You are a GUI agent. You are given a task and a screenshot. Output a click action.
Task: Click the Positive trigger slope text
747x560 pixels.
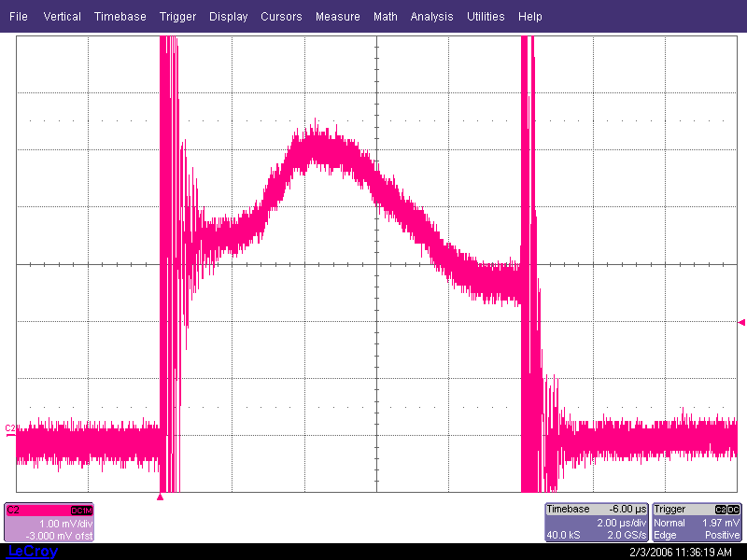722,535
